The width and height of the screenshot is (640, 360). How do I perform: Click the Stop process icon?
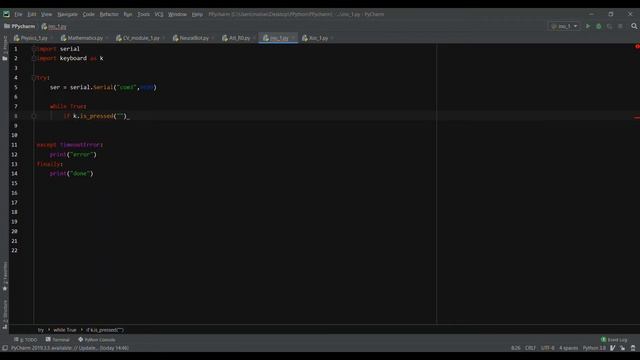pos(620,26)
